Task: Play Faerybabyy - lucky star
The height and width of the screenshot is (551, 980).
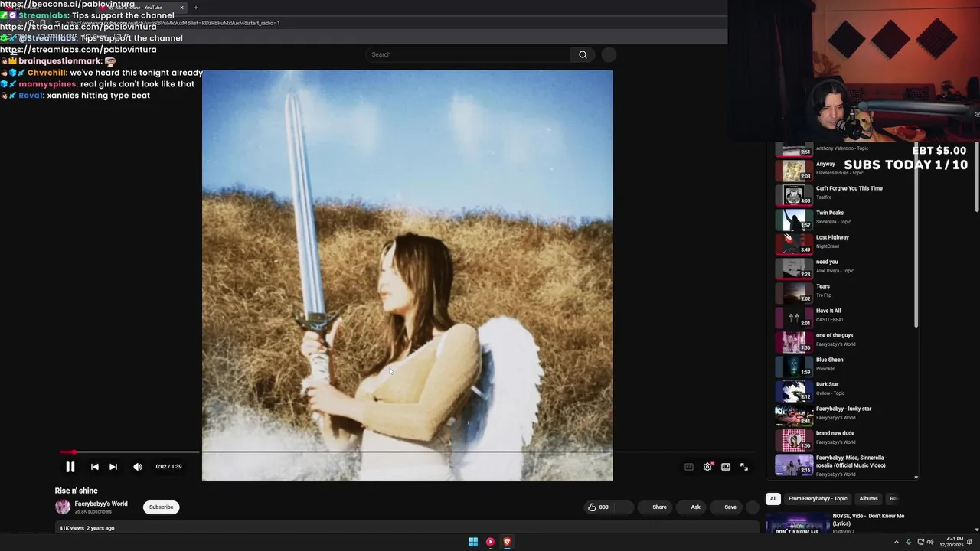Action: point(843,415)
